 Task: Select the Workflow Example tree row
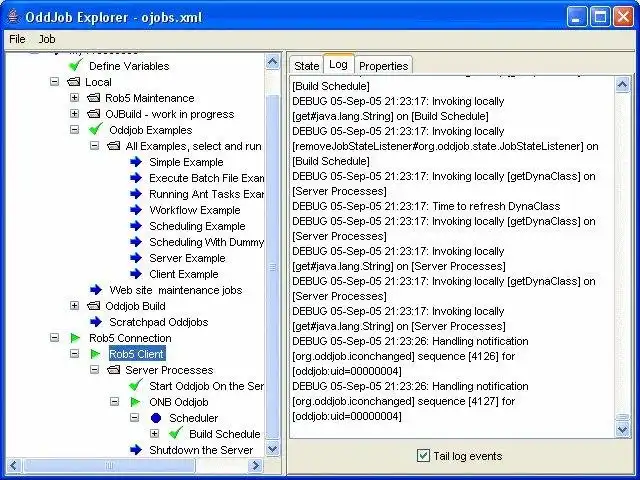tap(195, 210)
